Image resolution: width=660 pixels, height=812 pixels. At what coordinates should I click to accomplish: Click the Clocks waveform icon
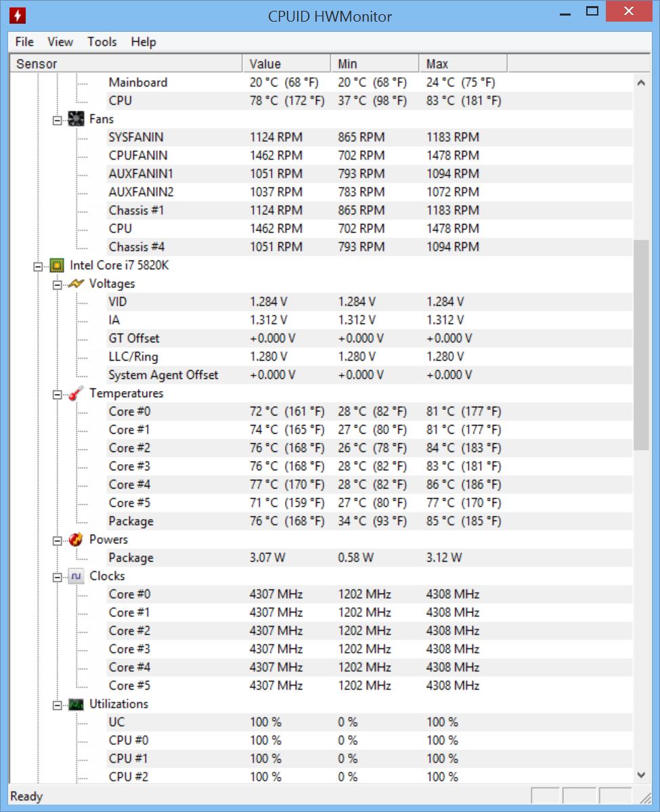76,576
